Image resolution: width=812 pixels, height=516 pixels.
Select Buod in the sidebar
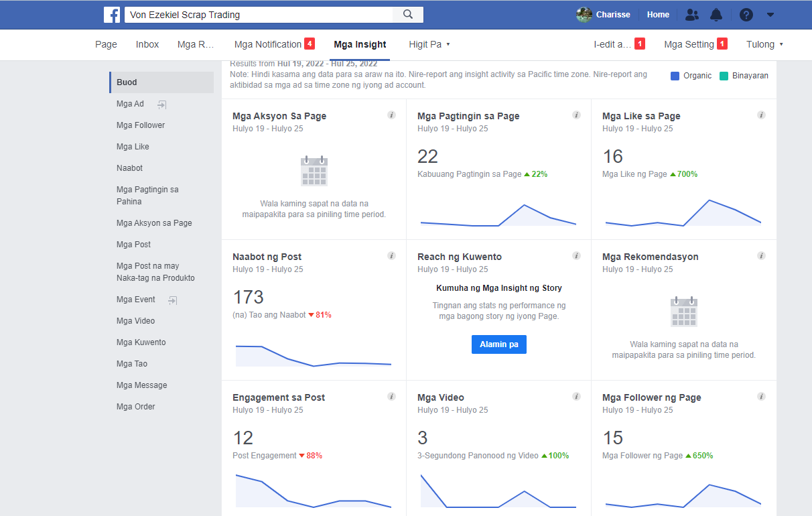161,82
